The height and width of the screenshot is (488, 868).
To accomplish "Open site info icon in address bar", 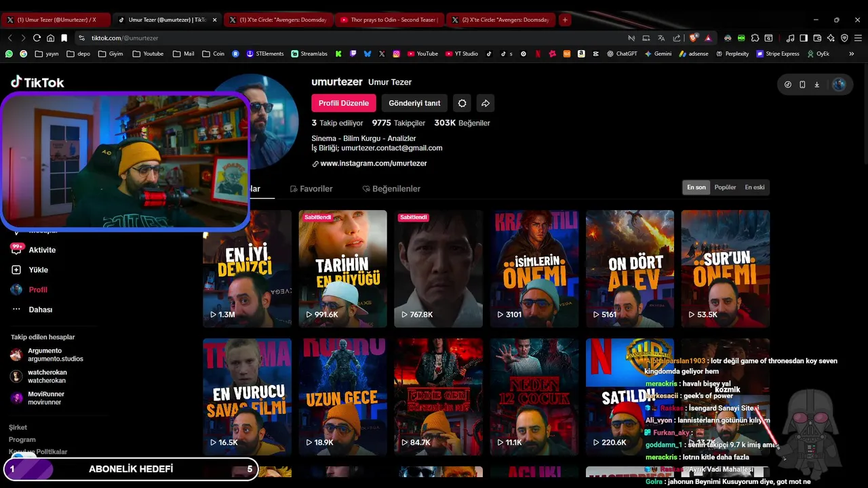I will coord(82,38).
